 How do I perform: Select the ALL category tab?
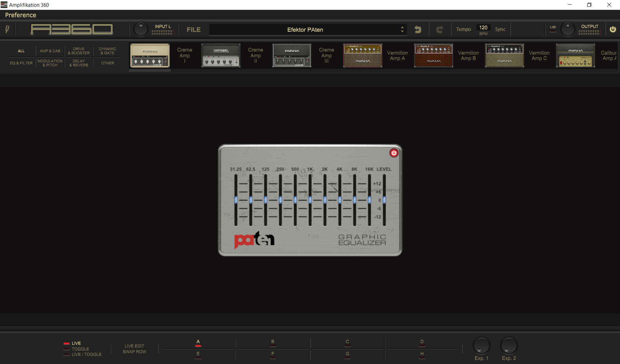21,51
